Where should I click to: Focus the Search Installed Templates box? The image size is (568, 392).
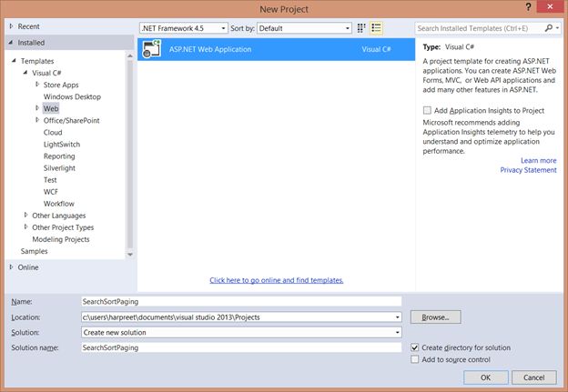(x=480, y=28)
